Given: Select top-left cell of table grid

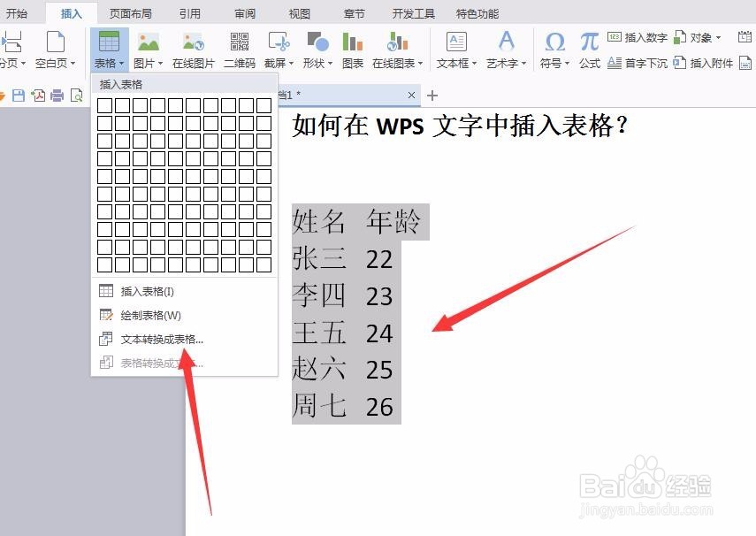Looking at the screenshot, I should 104,105.
